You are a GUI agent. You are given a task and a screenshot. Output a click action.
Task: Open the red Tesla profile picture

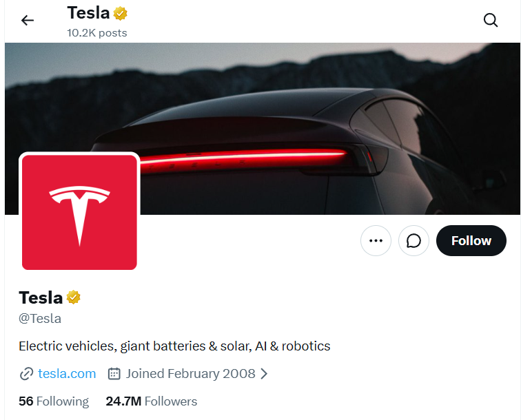[x=79, y=211]
